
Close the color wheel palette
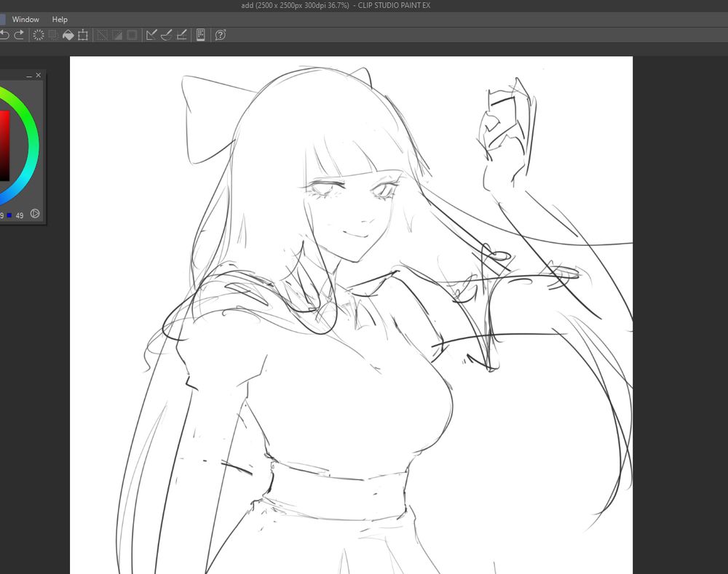[x=38, y=75]
